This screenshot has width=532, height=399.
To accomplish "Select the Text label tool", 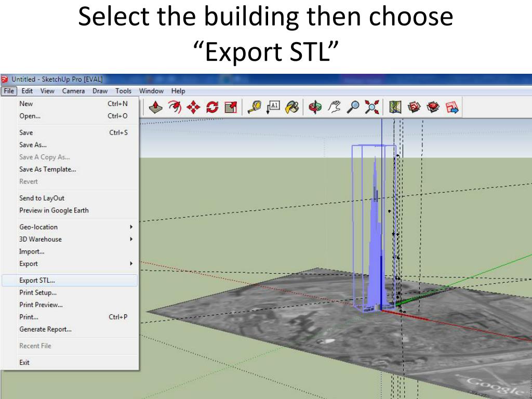I will 273,108.
